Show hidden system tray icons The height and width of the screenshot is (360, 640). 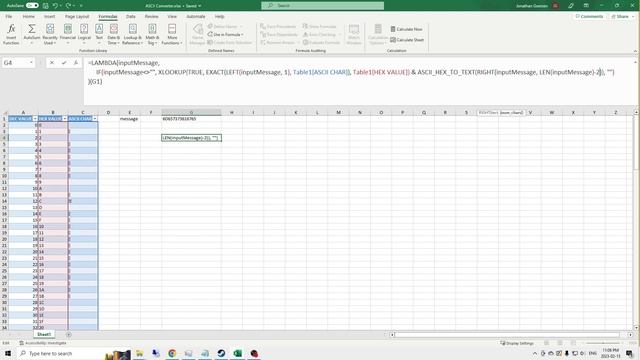[535, 353]
